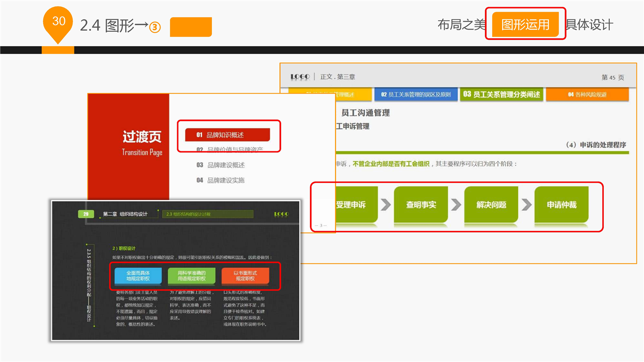Click the orange-red 以书面形式规定职权 button
The image size is (644, 362).
pyautogui.click(x=245, y=276)
